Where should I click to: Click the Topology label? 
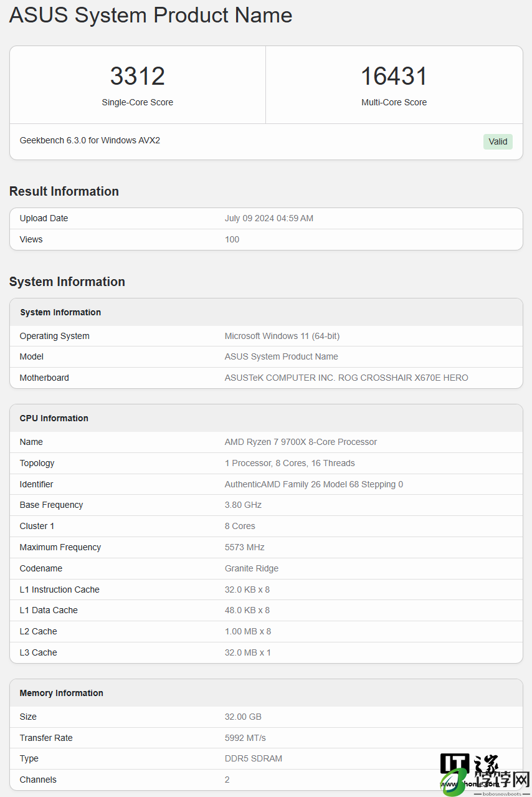click(37, 463)
